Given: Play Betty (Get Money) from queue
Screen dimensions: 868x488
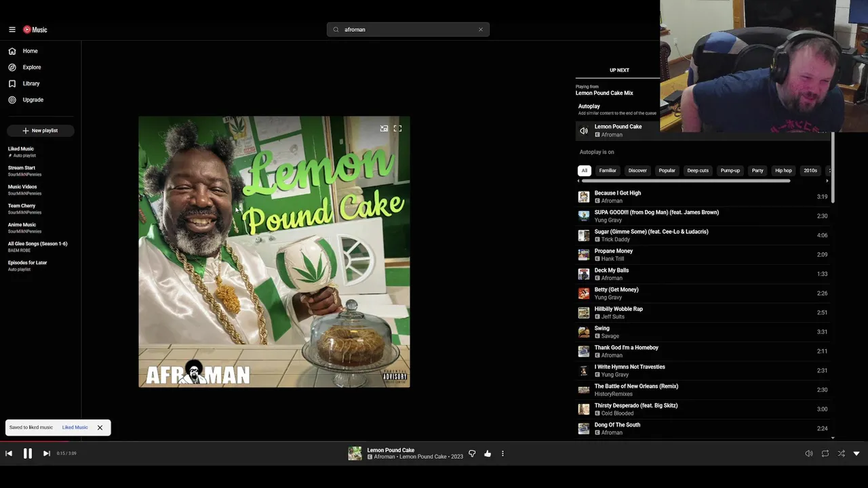Looking at the screenshot, I should click(x=703, y=293).
